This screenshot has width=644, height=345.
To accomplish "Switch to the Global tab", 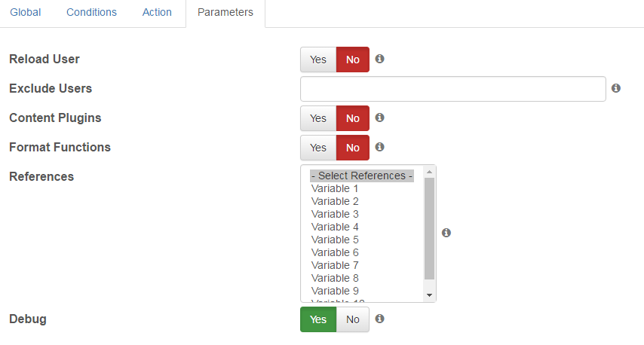I will [26, 12].
